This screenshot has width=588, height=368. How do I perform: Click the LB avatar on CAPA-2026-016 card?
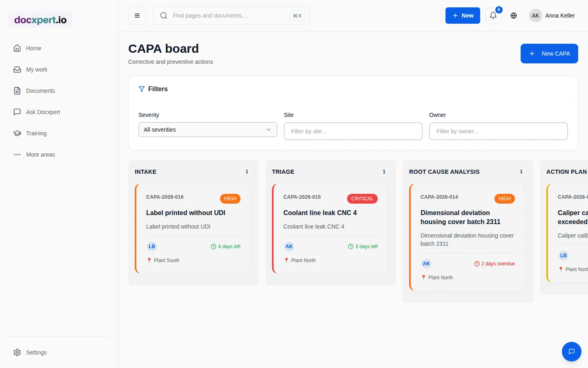pyautogui.click(x=152, y=247)
